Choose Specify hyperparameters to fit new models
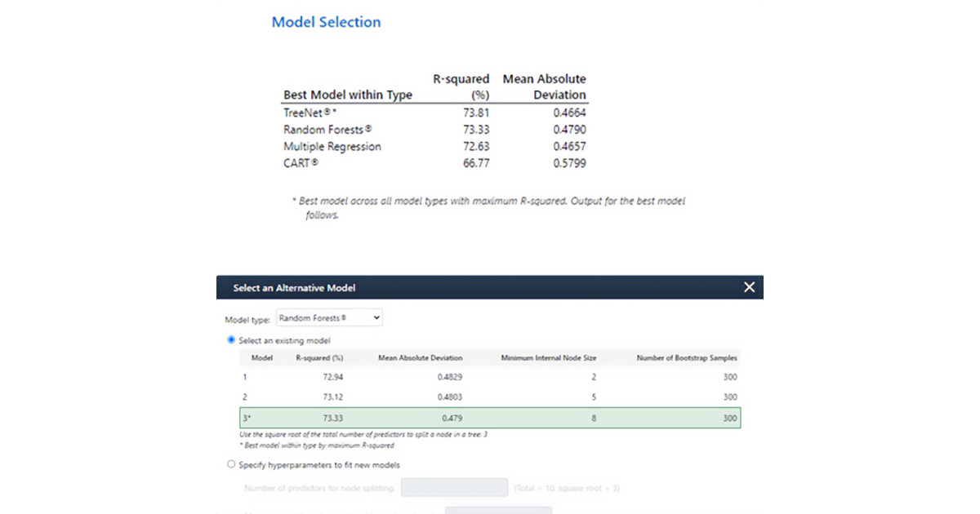Screen dimensions: 980x514 pos(231,464)
